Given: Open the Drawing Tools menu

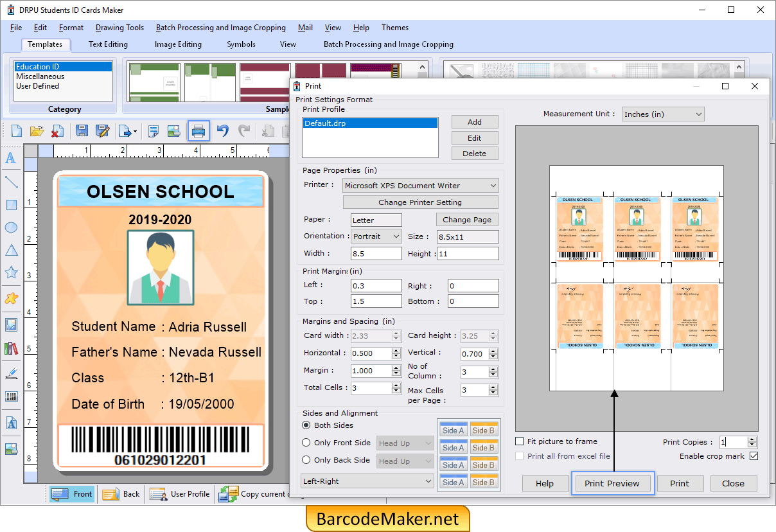Looking at the screenshot, I should click(119, 28).
